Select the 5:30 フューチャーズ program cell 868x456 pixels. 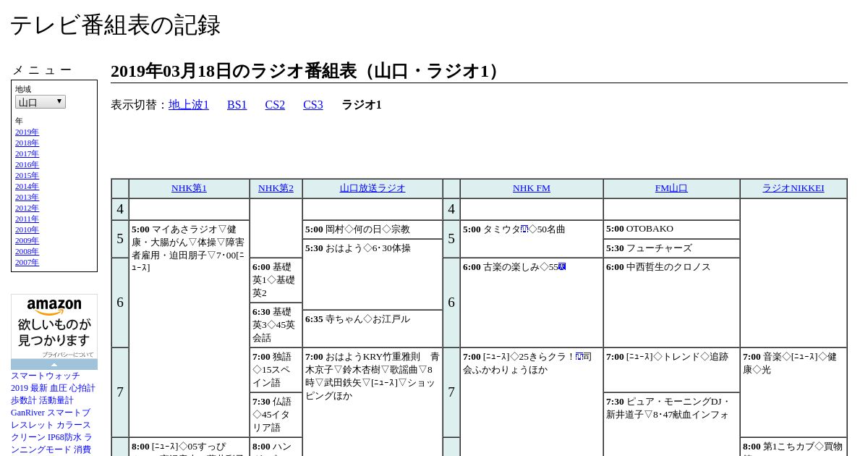pyautogui.click(x=671, y=248)
